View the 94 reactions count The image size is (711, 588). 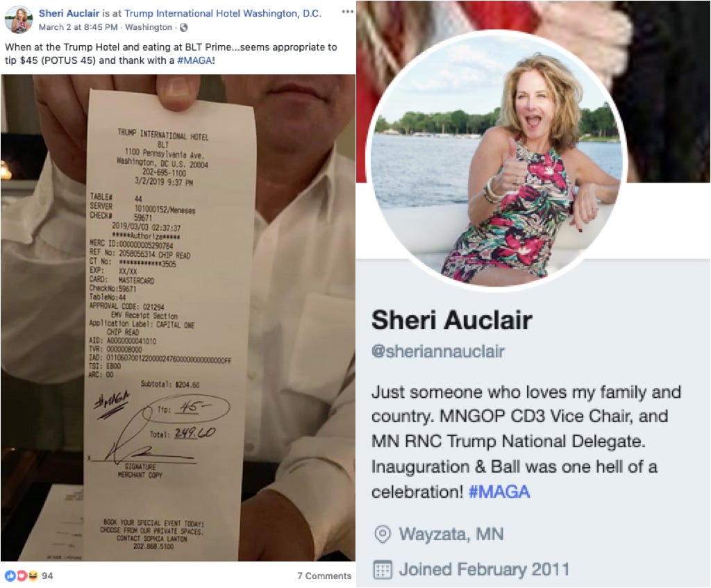click(x=47, y=576)
